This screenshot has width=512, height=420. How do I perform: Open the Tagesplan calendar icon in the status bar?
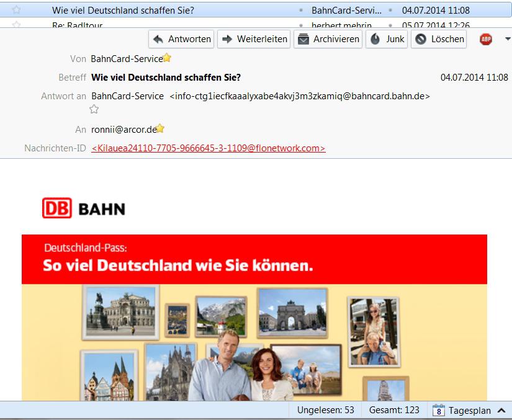pyautogui.click(x=439, y=410)
